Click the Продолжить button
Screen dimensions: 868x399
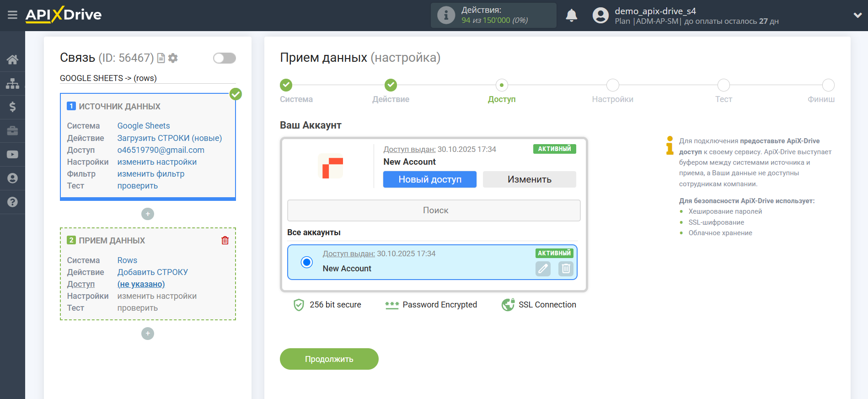click(329, 359)
